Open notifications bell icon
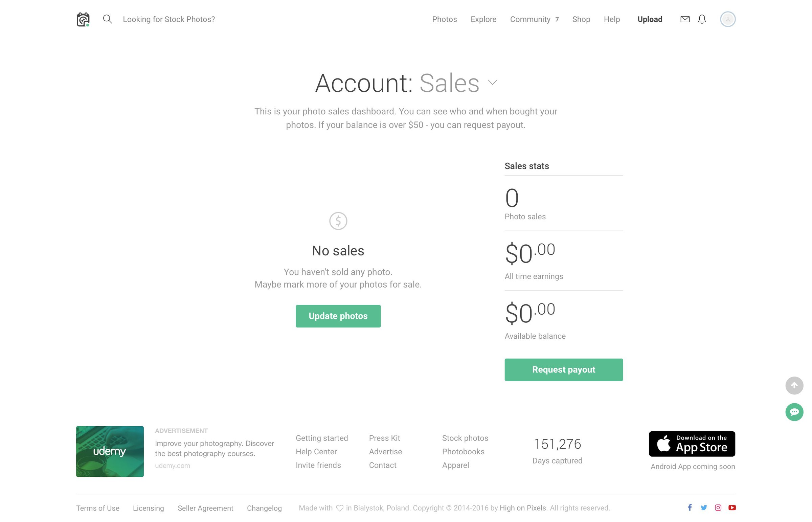This screenshot has width=812, height=522. tap(702, 19)
